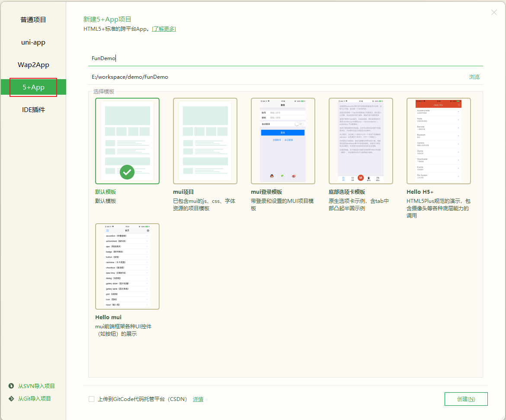Screen dimensions: 506x420
Task: Select the 5+App project tab
Action: tap(33, 87)
